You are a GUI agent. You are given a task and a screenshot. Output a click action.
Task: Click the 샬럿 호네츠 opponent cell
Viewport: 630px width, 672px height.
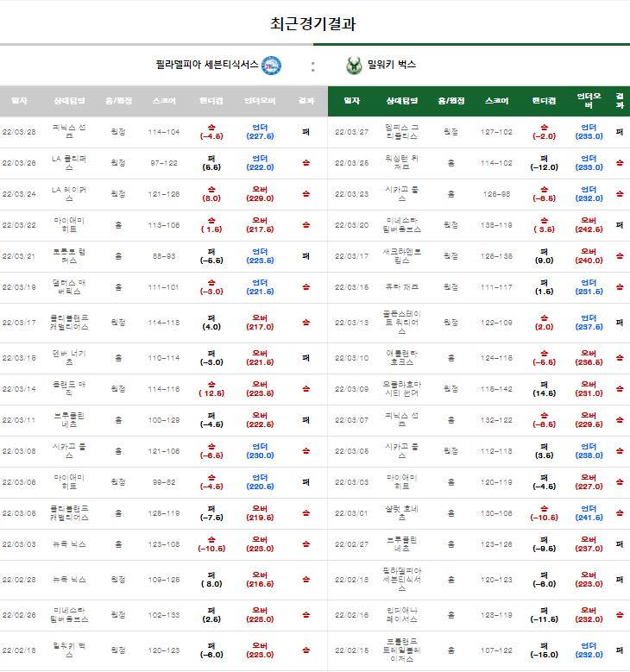pos(402,513)
